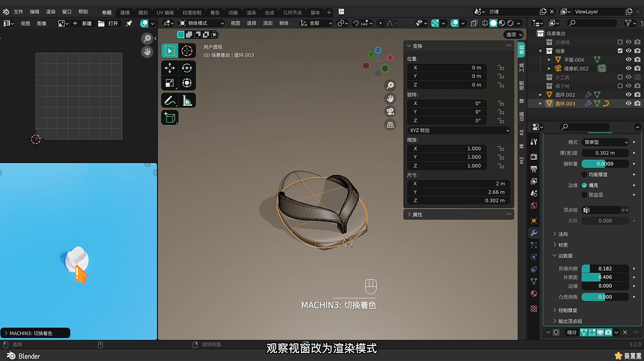Open the 全局 transform orientation dropdown

coord(316,23)
